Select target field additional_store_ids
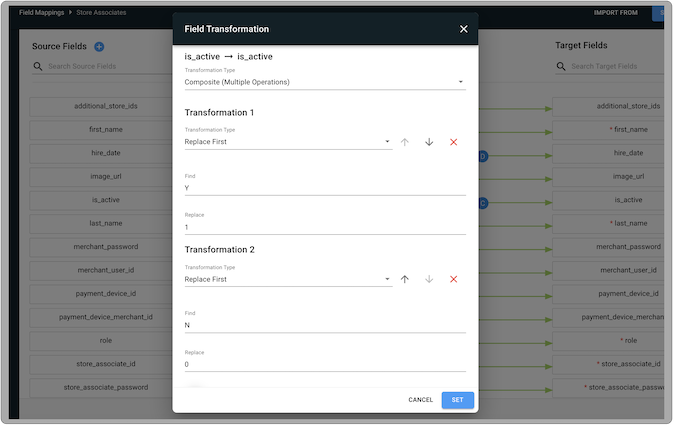Image resolution: width=674 pixels, height=425 pixels. point(608,106)
